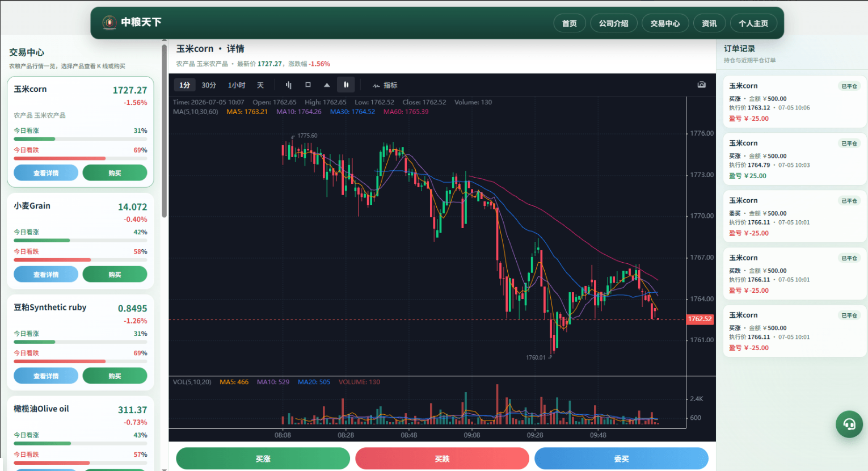
Task: View details of 小麦Grain
Action: 46,275
